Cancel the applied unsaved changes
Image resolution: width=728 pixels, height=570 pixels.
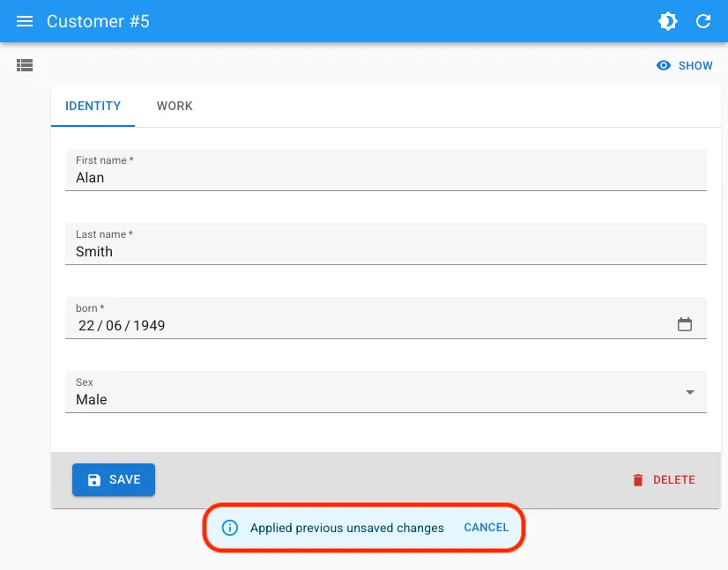(x=487, y=528)
